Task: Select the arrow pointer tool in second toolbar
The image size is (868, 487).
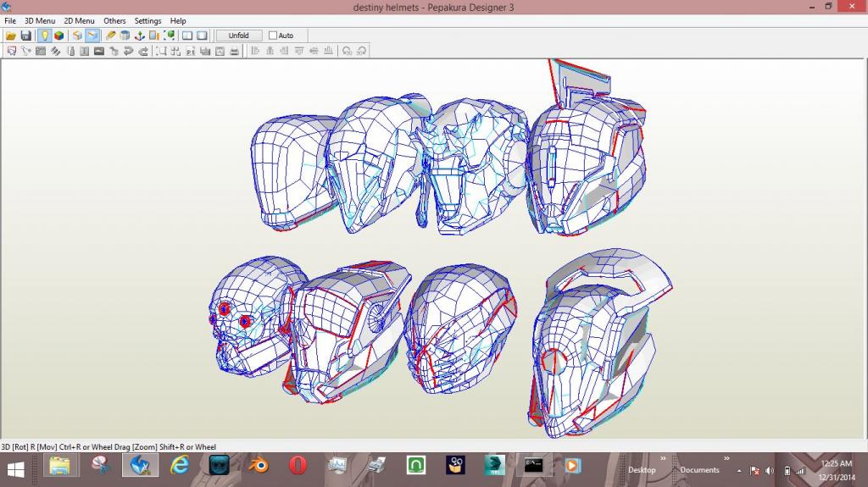Action: click(11, 51)
